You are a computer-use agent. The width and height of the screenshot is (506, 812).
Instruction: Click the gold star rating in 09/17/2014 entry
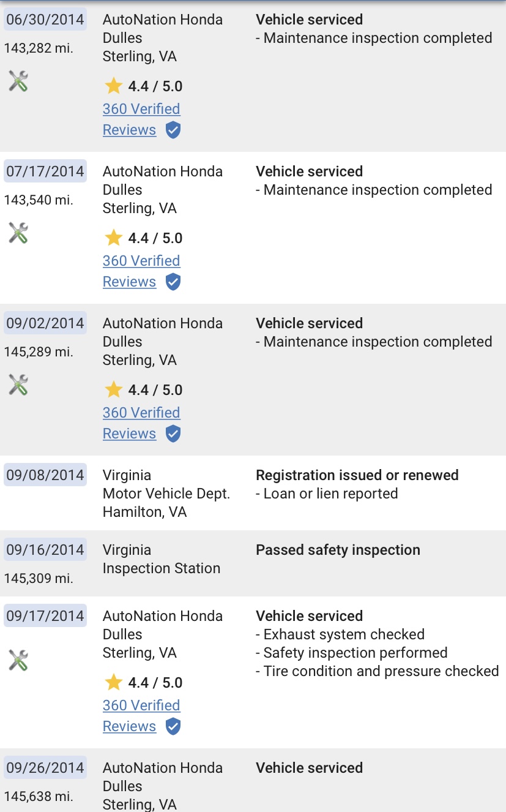[x=113, y=682]
